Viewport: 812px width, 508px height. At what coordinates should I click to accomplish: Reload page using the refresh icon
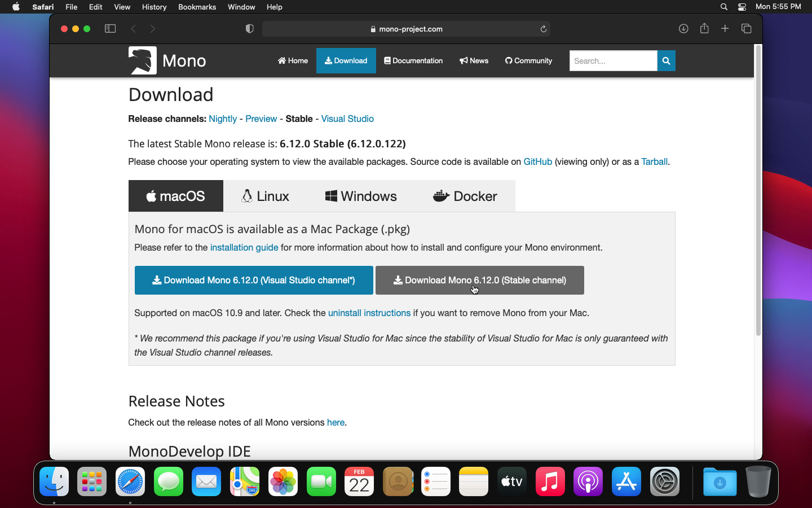(544, 29)
